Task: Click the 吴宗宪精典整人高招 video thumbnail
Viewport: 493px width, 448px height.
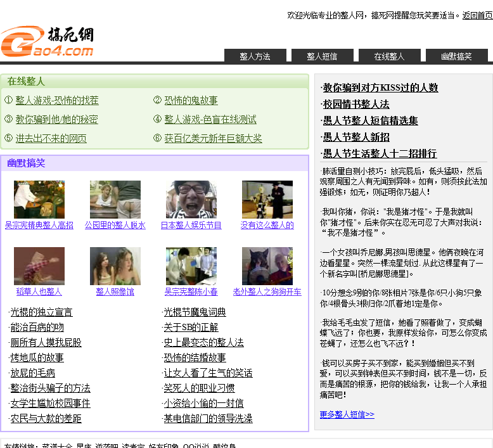Action: [39, 200]
